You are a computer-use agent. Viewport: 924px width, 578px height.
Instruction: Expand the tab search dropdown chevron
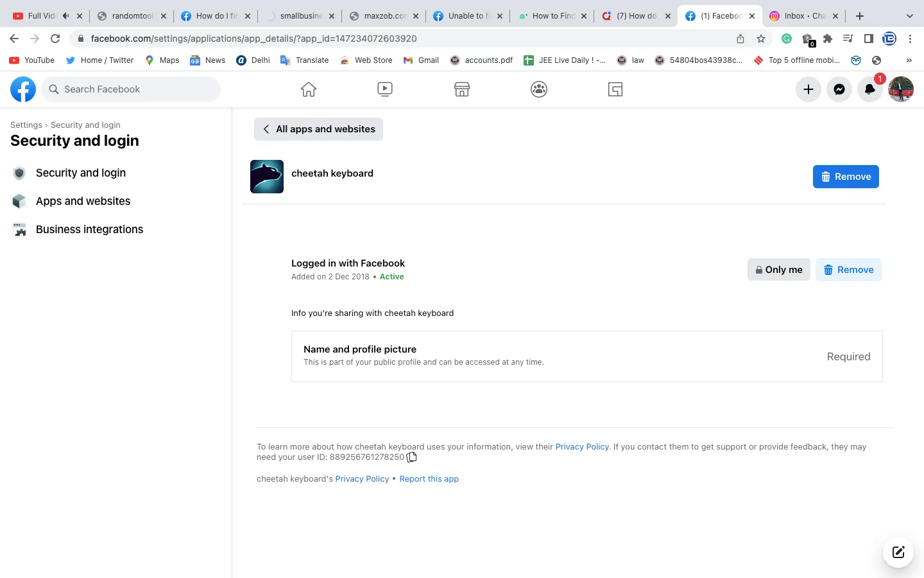pos(910,16)
